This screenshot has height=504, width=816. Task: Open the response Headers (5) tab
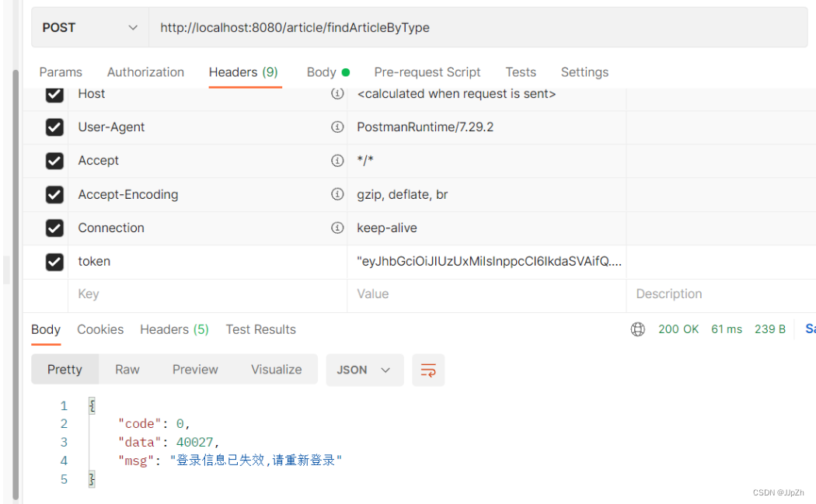pos(174,330)
